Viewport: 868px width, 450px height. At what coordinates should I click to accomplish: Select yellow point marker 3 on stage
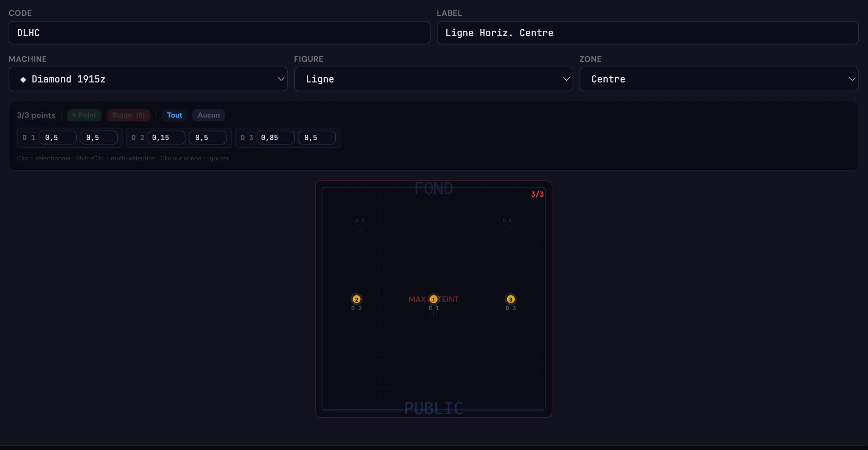(510, 299)
